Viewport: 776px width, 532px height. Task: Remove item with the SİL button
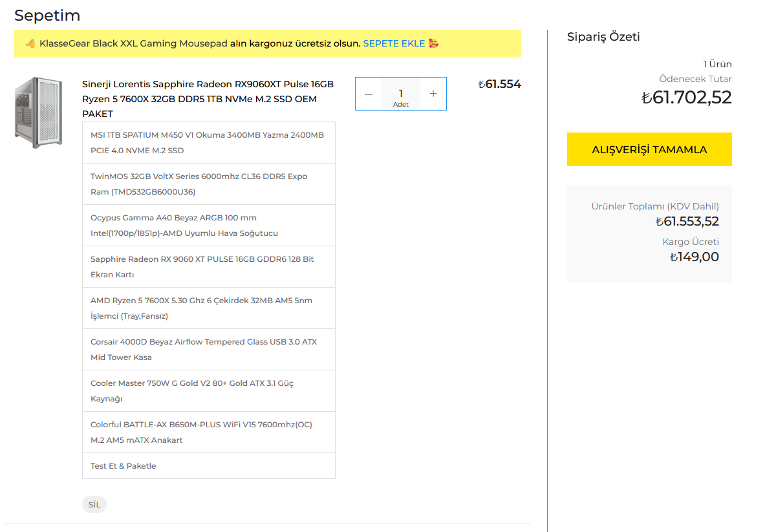(94, 505)
